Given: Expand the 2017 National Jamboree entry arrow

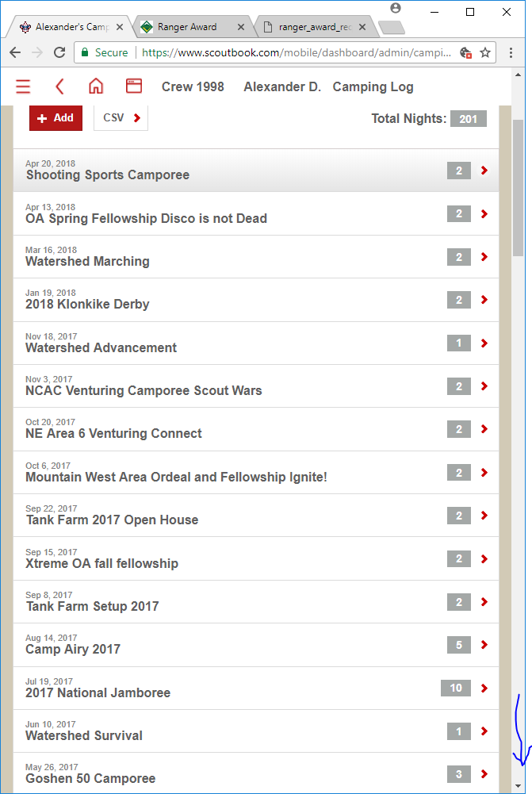Looking at the screenshot, I should point(484,688).
